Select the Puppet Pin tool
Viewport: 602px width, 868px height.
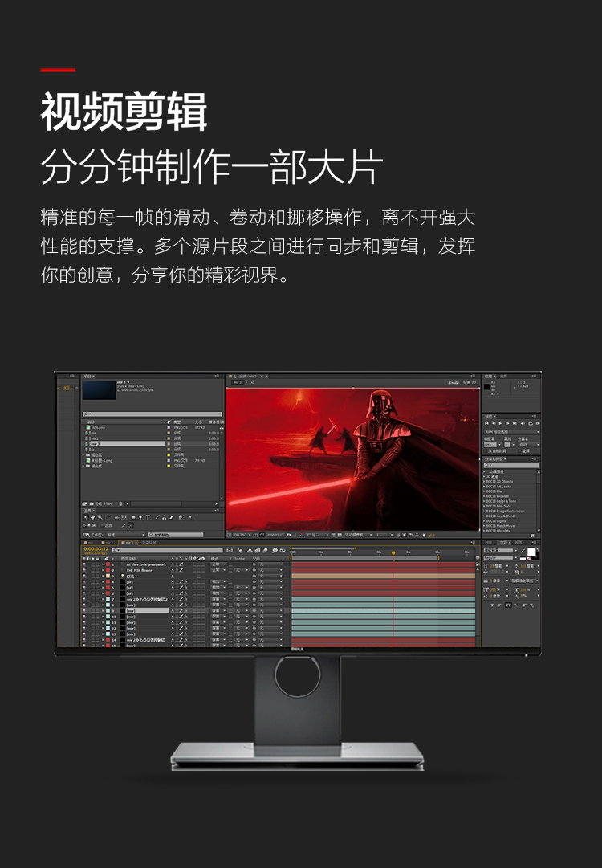click(x=191, y=517)
